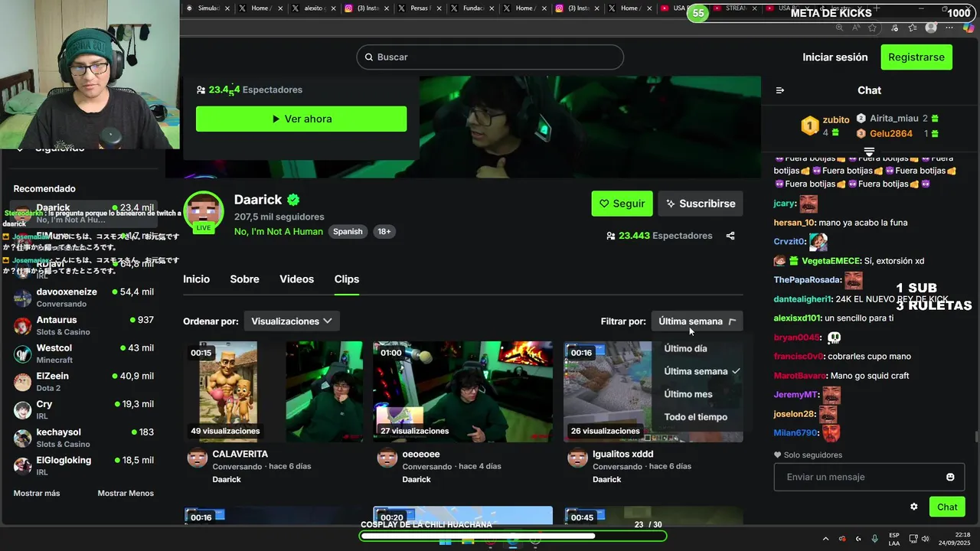Expand the collapsed Siguiendo section arrow
The height and width of the screenshot is (551, 980).
(x=20, y=148)
